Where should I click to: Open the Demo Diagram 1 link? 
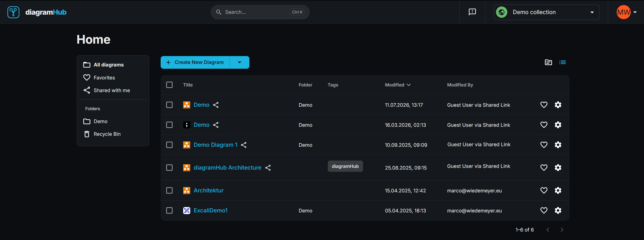(216, 145)
